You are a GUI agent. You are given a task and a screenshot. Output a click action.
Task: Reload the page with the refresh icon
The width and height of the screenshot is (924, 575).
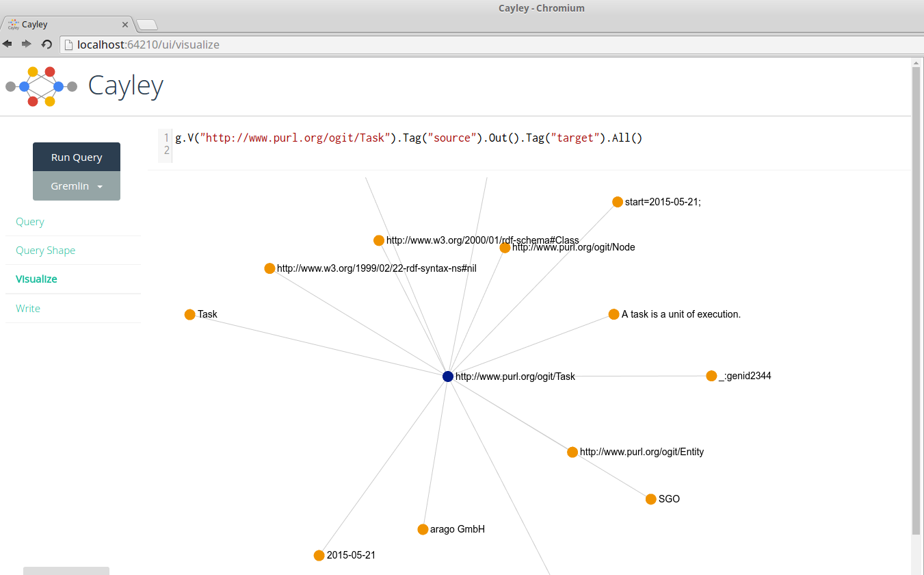(47, 44)
